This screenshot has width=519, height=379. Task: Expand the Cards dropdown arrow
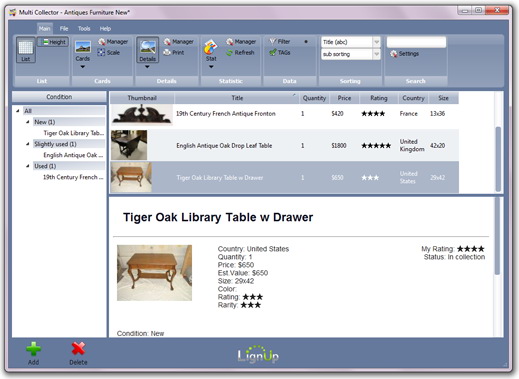[x=83, y=67]
